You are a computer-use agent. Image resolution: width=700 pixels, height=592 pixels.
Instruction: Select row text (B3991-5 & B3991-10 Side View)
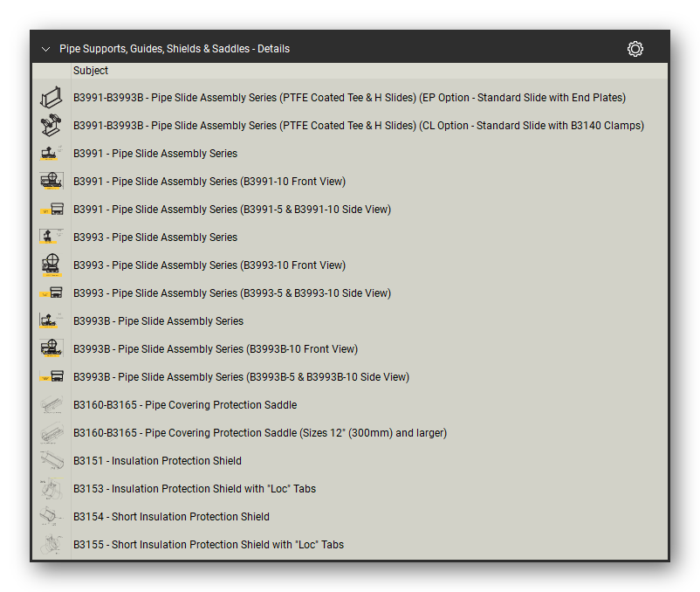click(232, 210)
